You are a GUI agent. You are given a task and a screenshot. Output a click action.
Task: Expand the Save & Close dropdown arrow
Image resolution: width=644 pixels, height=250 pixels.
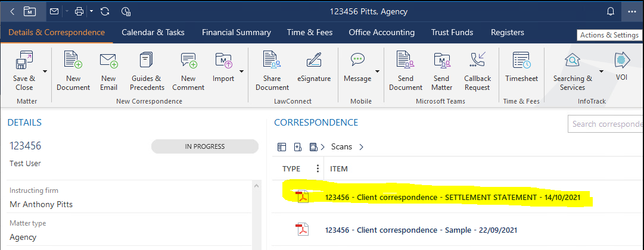[x=45, y=71]
